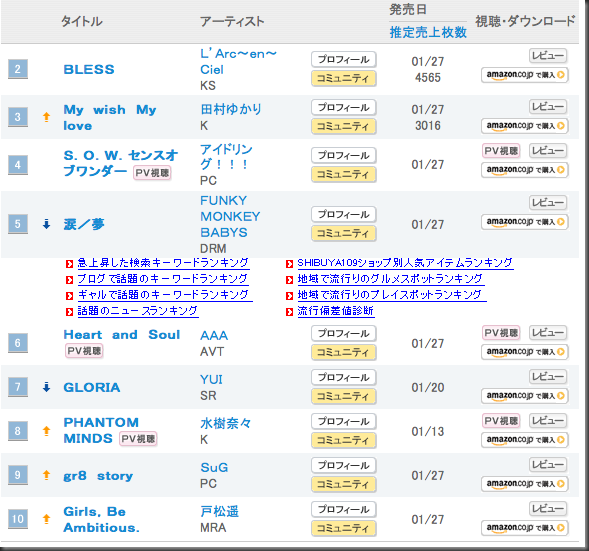Open ギャルで話題のキーワードランキング link
Screen dimensions: 589x551
(165, 295)
